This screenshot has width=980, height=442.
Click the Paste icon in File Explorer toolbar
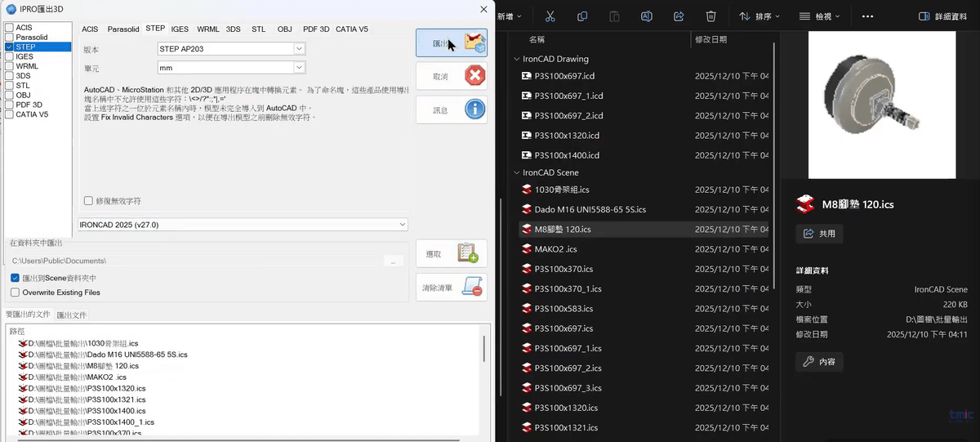coord(614,16)
